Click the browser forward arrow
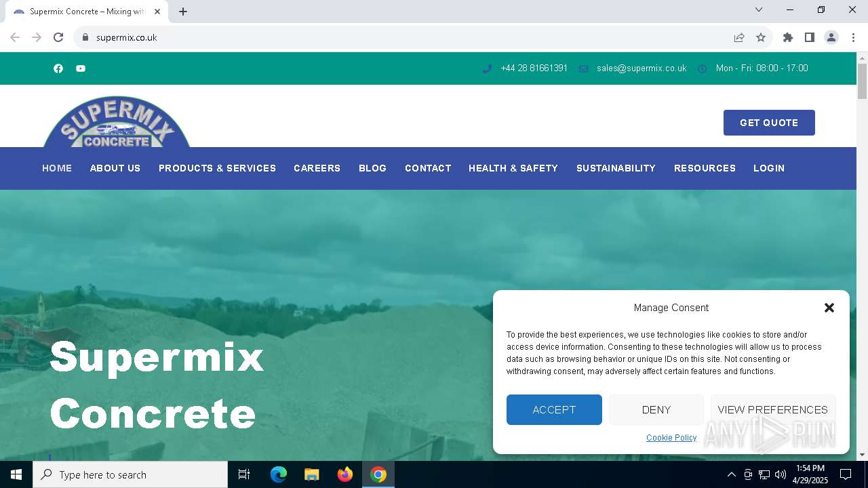This screenshot has width=868, height=488. 37,37
